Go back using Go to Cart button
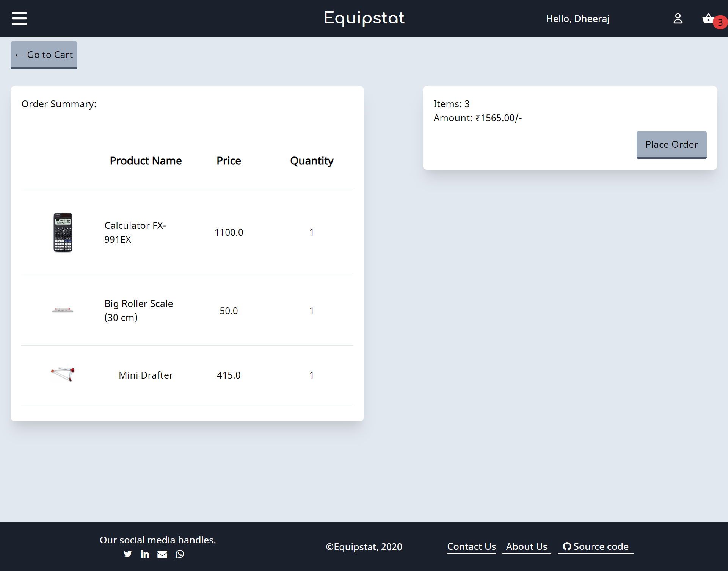 pos(44,55)
